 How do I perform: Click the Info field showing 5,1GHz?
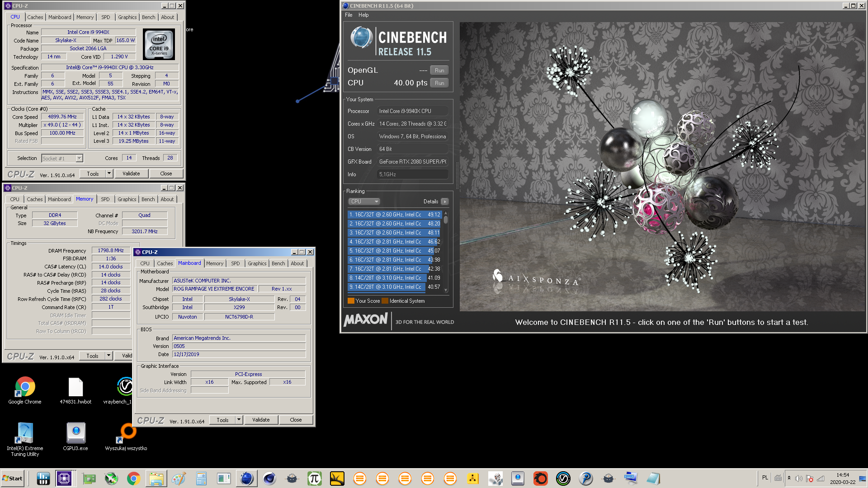(x=412, y=174)
